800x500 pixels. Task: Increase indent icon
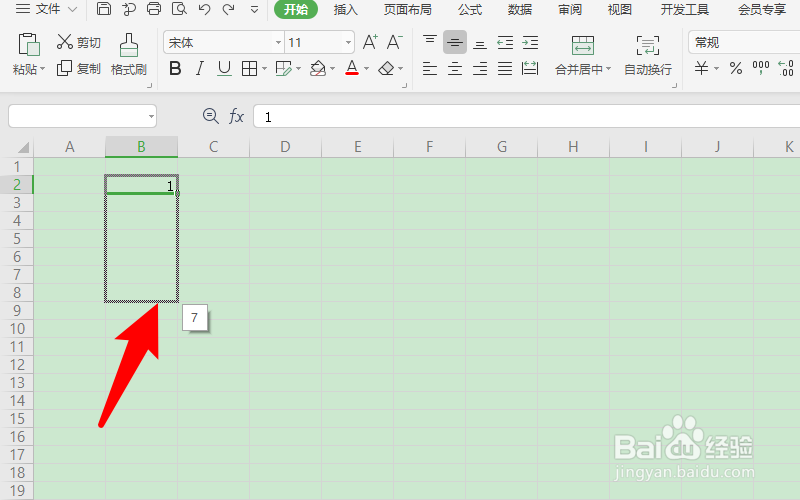(530, 42)
